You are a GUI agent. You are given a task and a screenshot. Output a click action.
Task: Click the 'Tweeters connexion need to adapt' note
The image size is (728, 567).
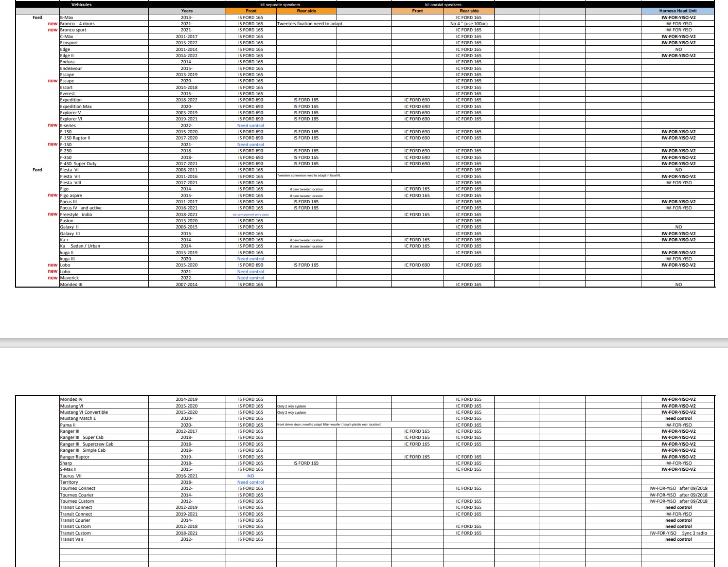coord(309,175)
